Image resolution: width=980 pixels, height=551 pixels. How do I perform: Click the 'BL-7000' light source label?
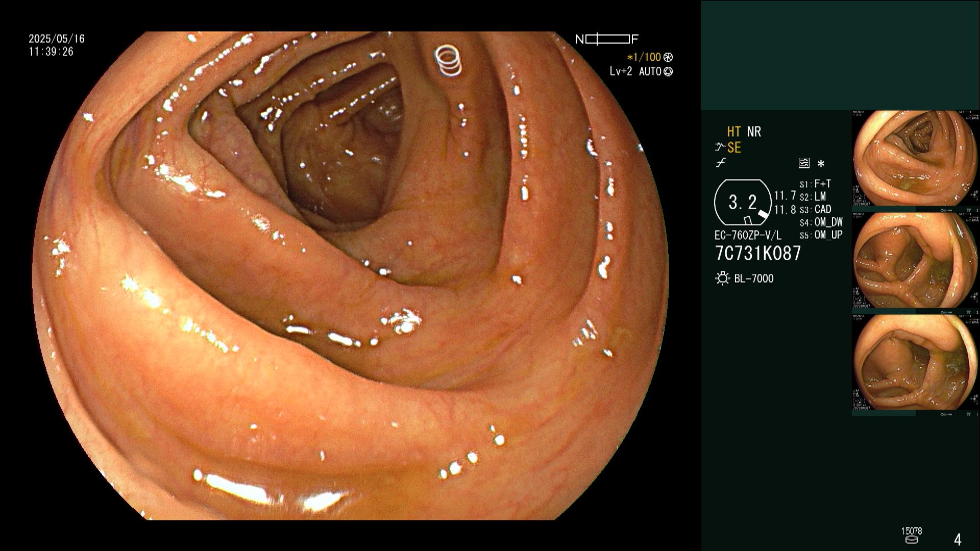tap(754, 279)
